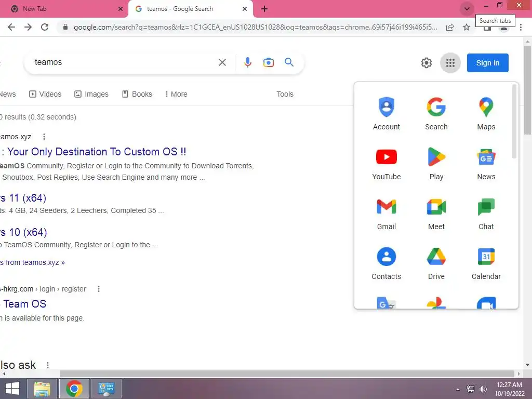Go back to the previous page
532x399 pixels.
click(x=11, y=27)
